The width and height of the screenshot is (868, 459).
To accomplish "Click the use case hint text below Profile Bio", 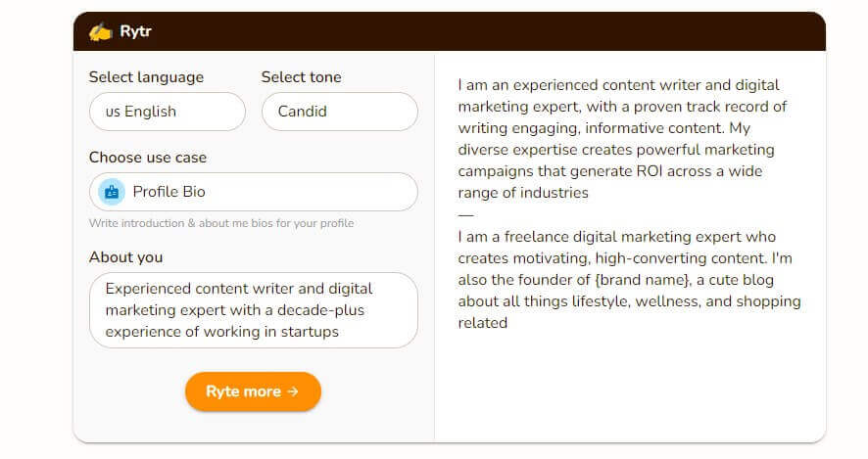I will tap(221, 223).
